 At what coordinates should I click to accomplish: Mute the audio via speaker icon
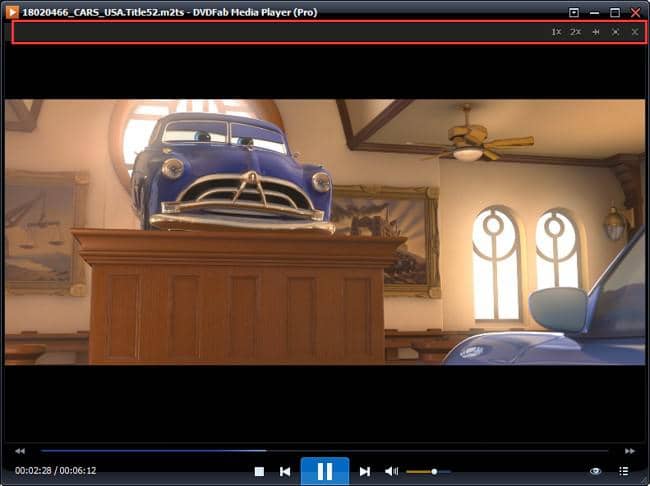(x=391, y=471)
